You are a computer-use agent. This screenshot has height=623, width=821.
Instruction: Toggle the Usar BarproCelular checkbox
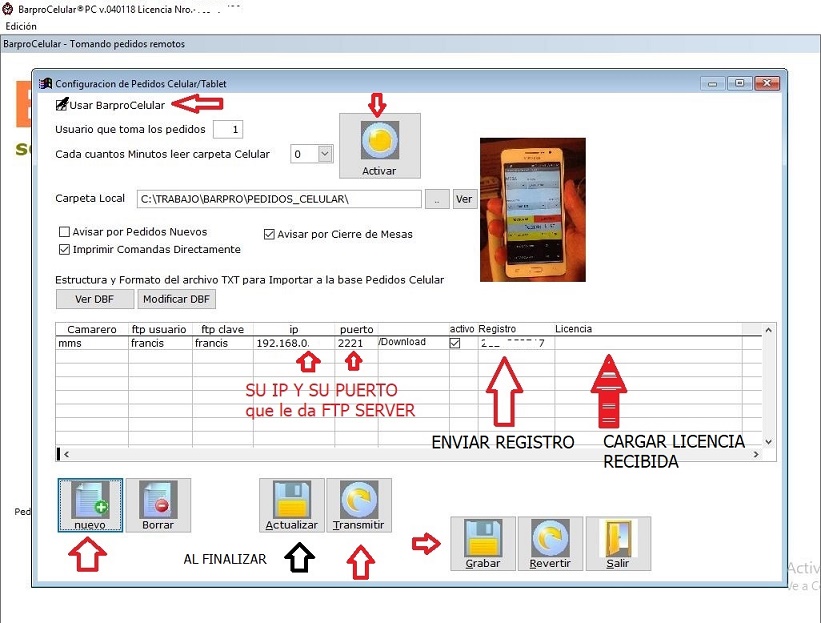[62, 105]
